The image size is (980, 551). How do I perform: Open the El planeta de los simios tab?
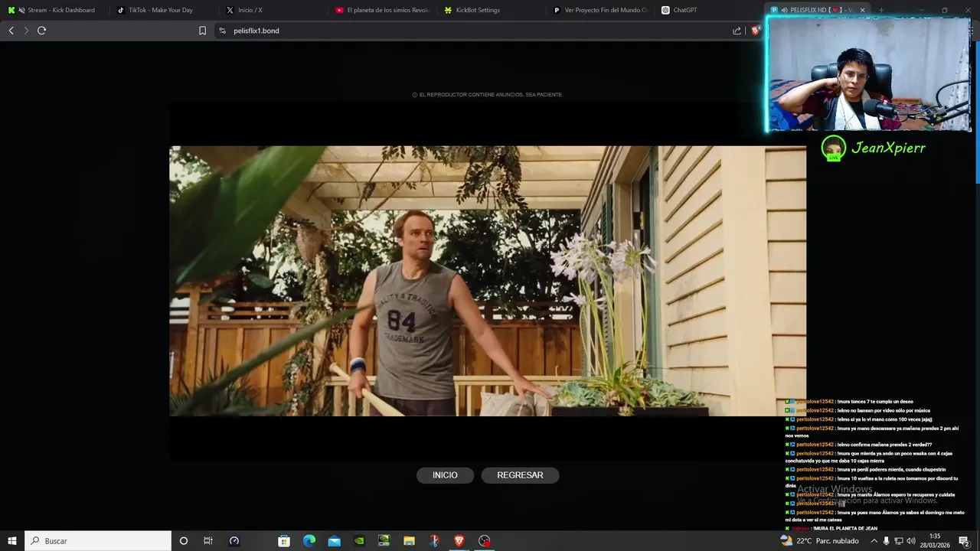[x=383, y=10]
